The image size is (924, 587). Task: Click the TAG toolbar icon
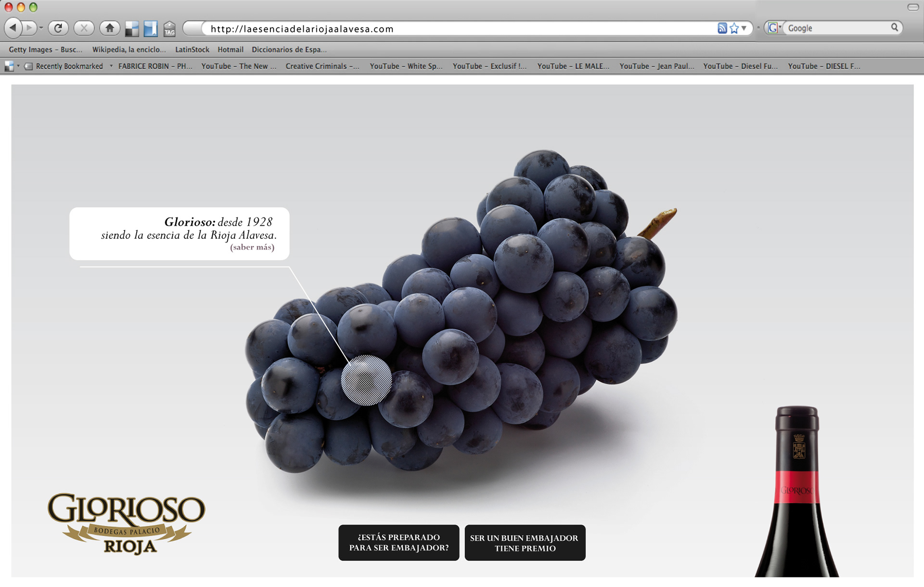(x=169, y=29)
